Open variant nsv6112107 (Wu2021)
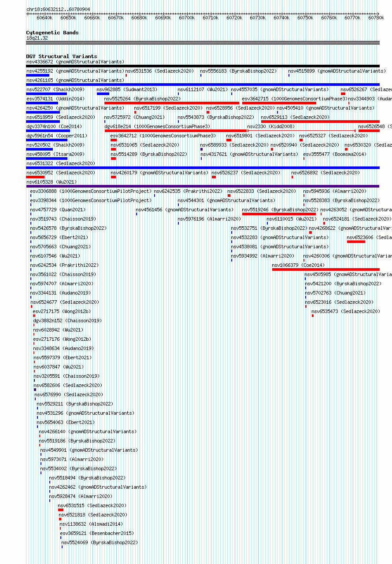392x564 pixels. click(203, 89)
